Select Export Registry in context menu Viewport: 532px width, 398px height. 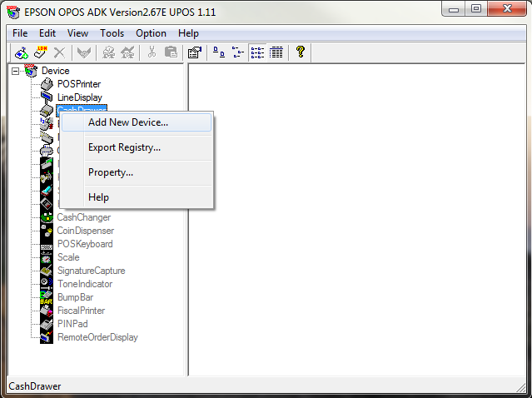[124, 147]
